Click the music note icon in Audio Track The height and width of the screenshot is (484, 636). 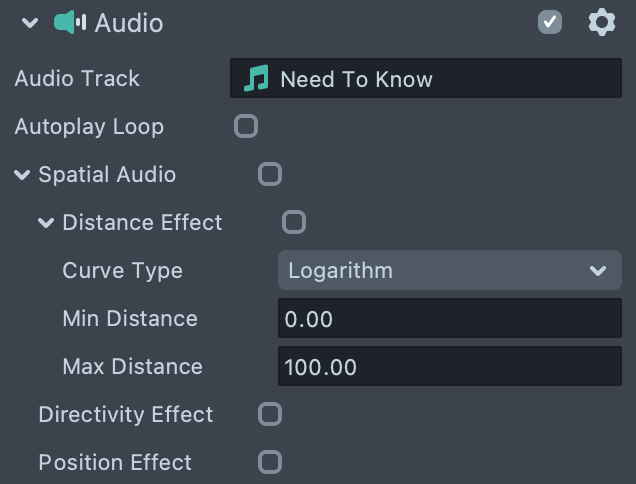coord(257,79)
